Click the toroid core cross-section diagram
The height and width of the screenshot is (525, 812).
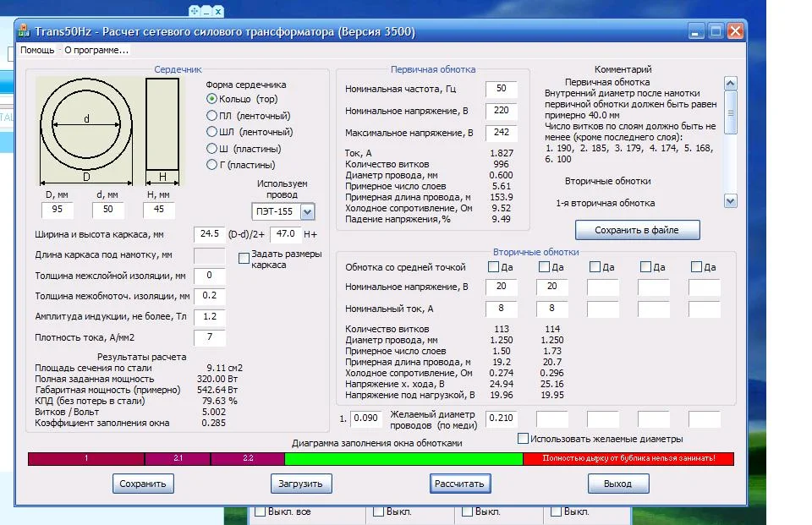pos(86,123)
